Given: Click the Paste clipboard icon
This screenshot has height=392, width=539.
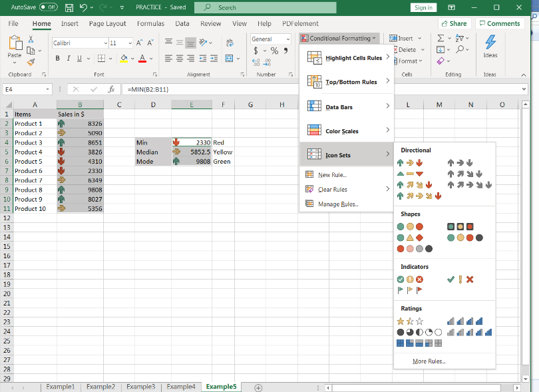Looking at the screenshot, I should [x=15, y=43].
